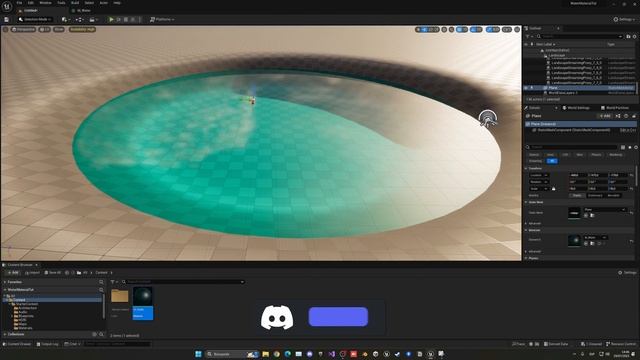Open the Platforms dropdown

(162, 19)
